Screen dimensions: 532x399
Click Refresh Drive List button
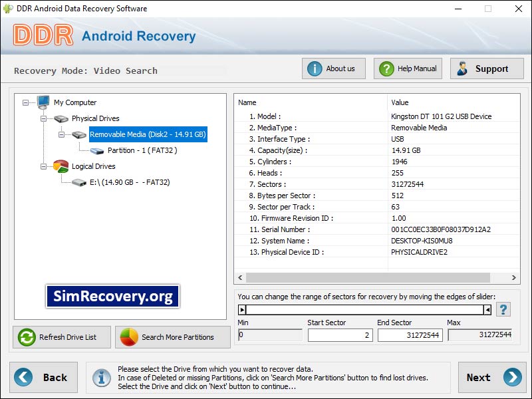(62, 337)
